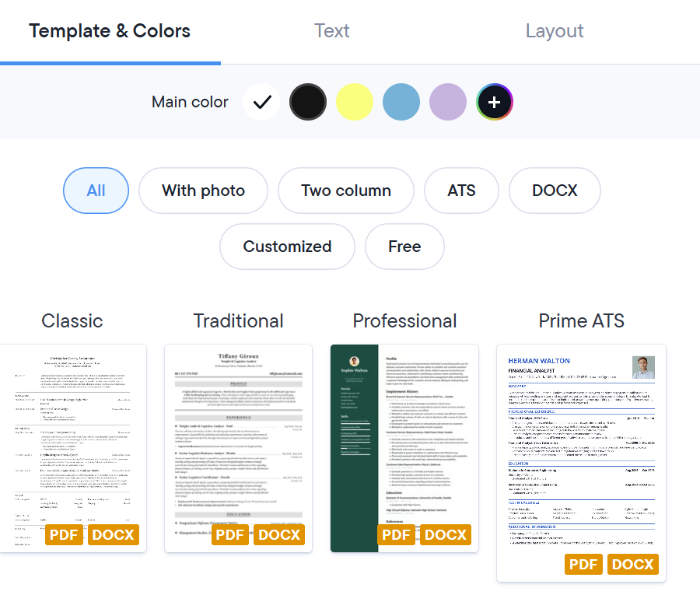Switch to the Text tab
Screen dimensions: 700x609
(x=331, y=31)
